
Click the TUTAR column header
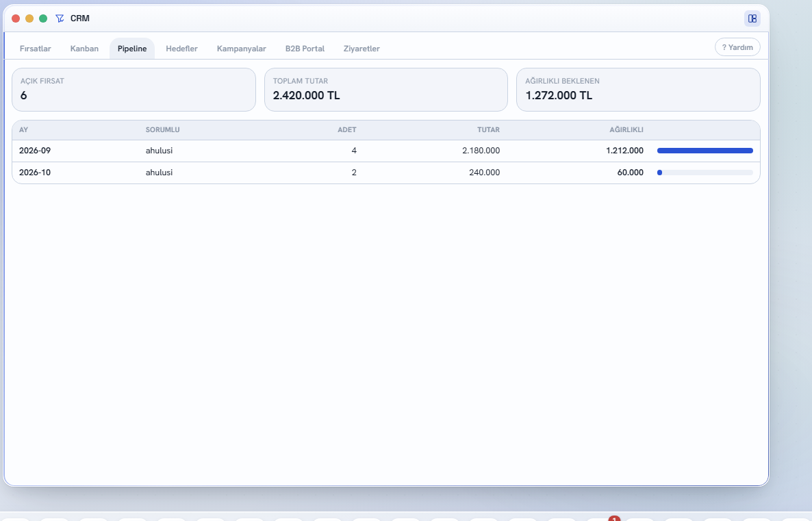click(x=488, y=130)
